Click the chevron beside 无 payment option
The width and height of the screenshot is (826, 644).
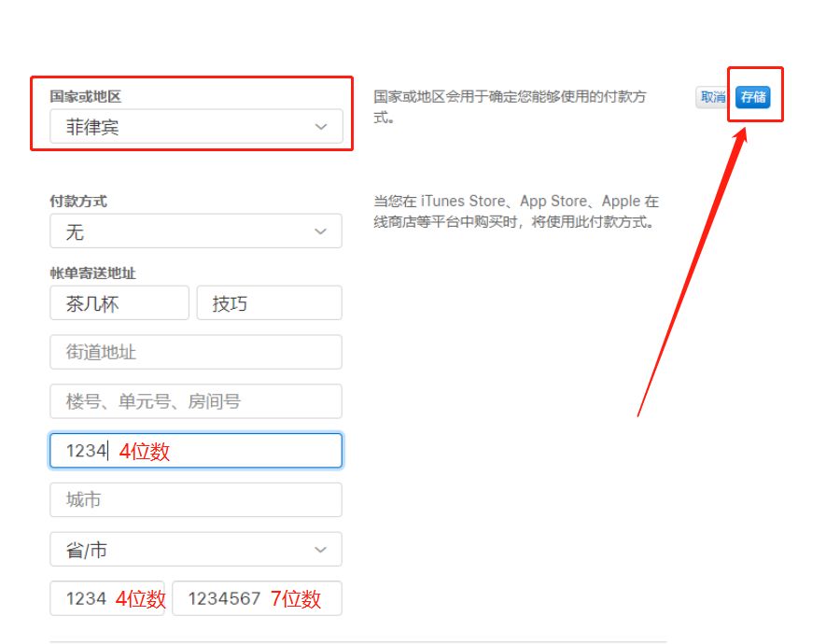(x=321, y=231)
